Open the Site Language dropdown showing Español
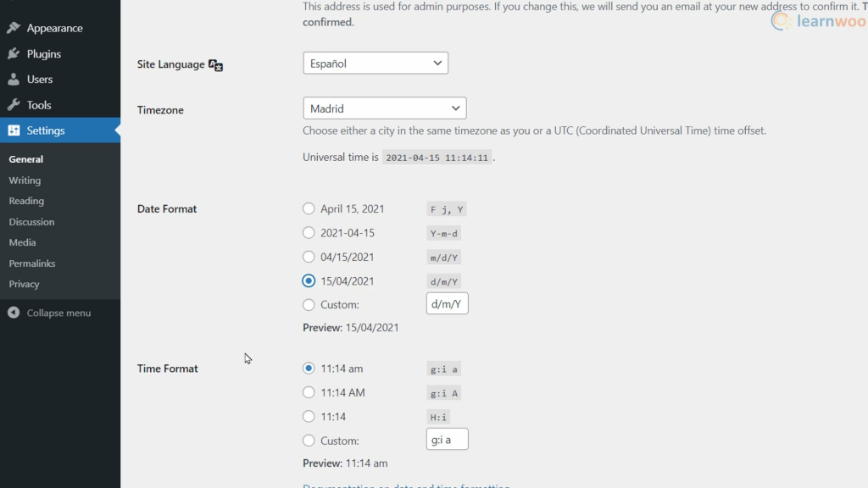Image resolution: width=868 pixels, height=488 pixels. (x=376, y=63)
